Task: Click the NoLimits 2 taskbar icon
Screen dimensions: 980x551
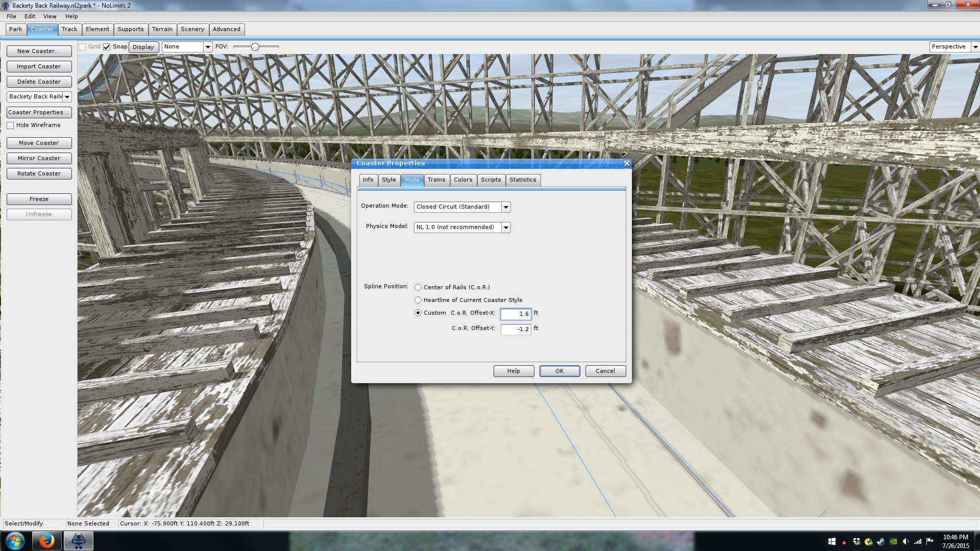Action: coord(78,541)
